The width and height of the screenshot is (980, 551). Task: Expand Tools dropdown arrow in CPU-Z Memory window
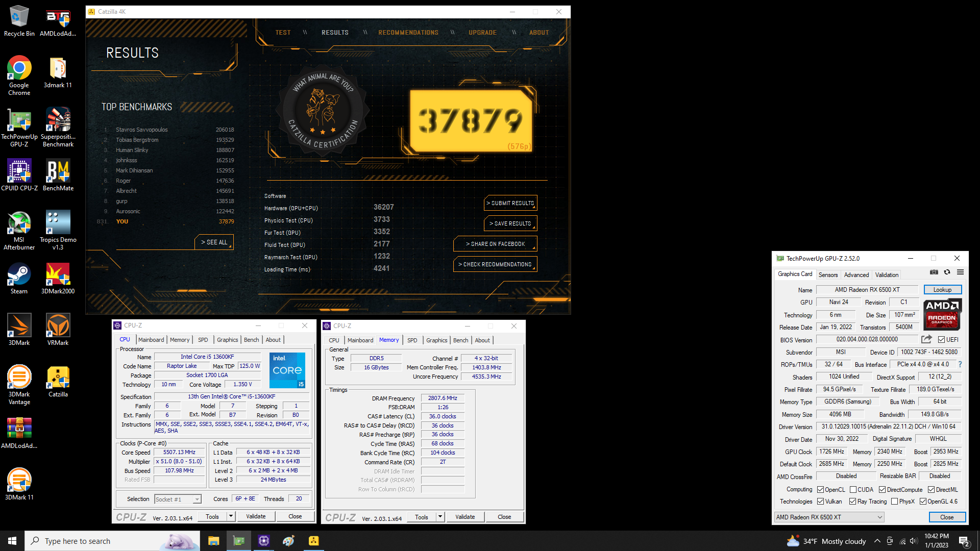[440, 517]
